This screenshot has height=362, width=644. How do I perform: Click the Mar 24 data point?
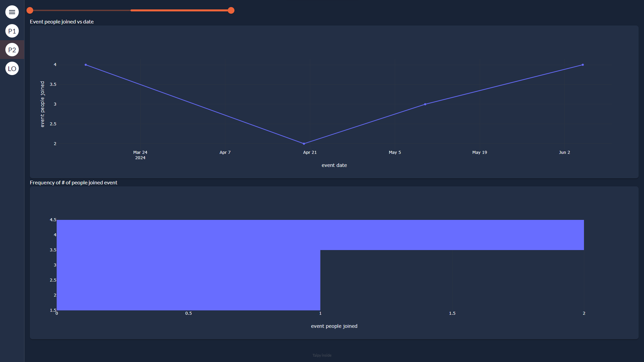[x=86, y=64]
